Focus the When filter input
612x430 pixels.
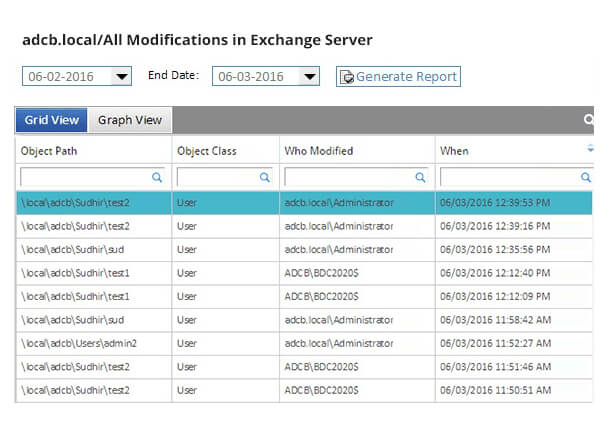[x=516, y=177]
